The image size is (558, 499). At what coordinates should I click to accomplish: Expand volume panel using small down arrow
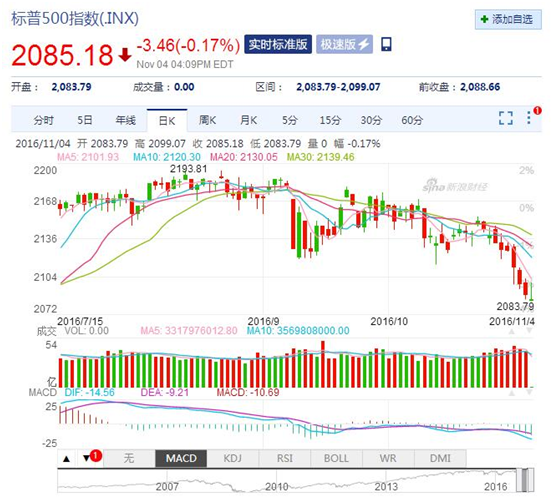(529, 331)
